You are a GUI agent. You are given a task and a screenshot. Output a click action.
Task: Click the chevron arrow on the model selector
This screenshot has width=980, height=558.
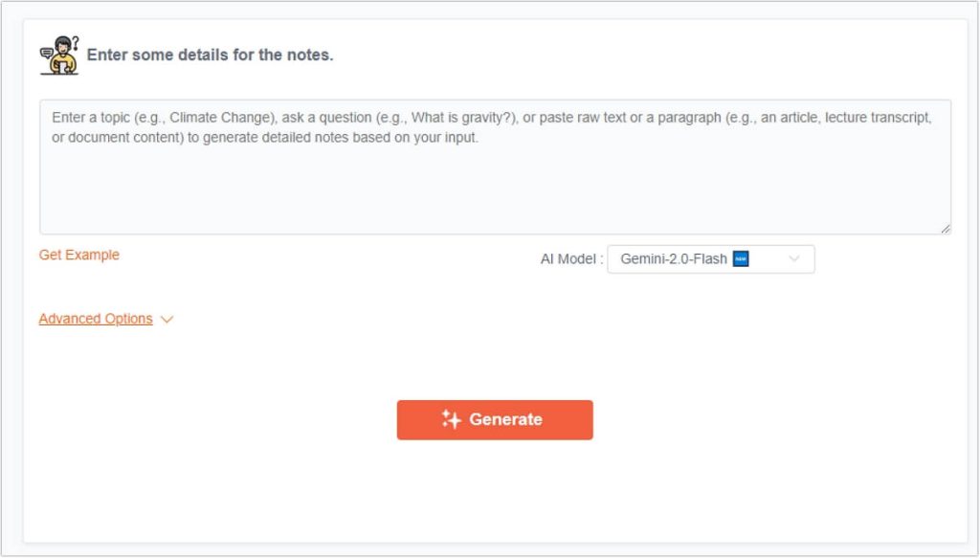pos(795,258)
